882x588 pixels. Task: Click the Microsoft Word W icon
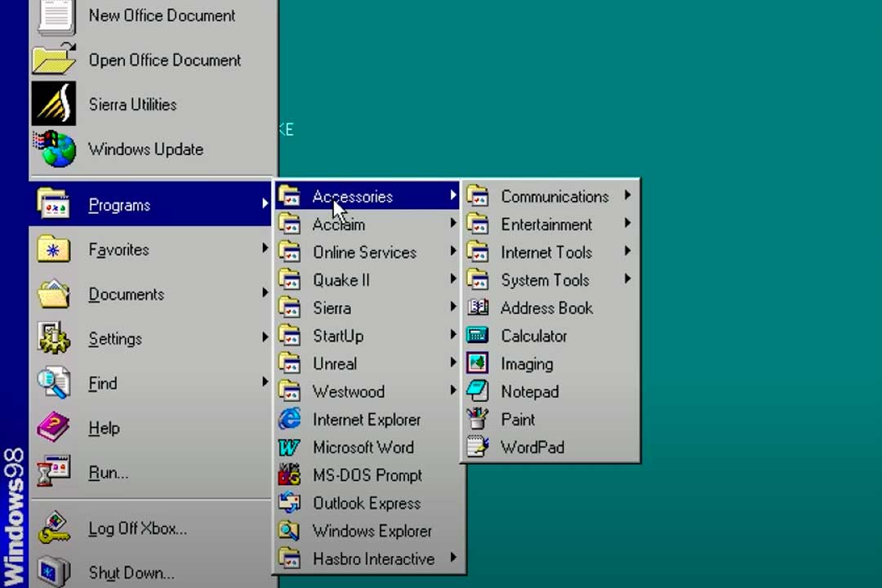[x=289, y=448]
